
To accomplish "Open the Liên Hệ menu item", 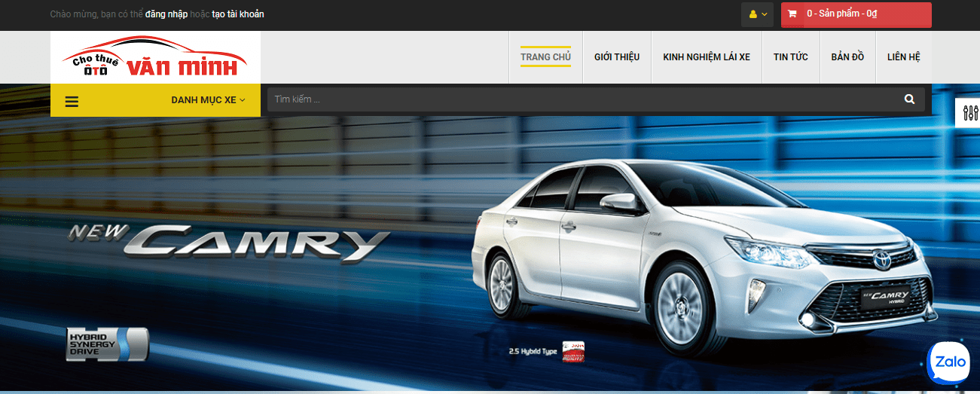I will (x=904, y=57).
